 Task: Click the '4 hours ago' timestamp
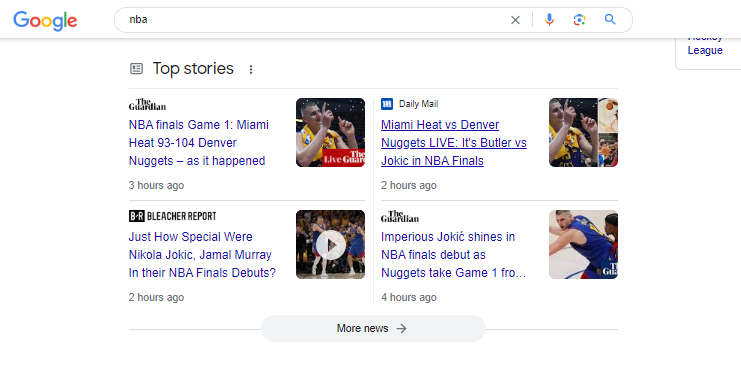click(x=408, y=297)
